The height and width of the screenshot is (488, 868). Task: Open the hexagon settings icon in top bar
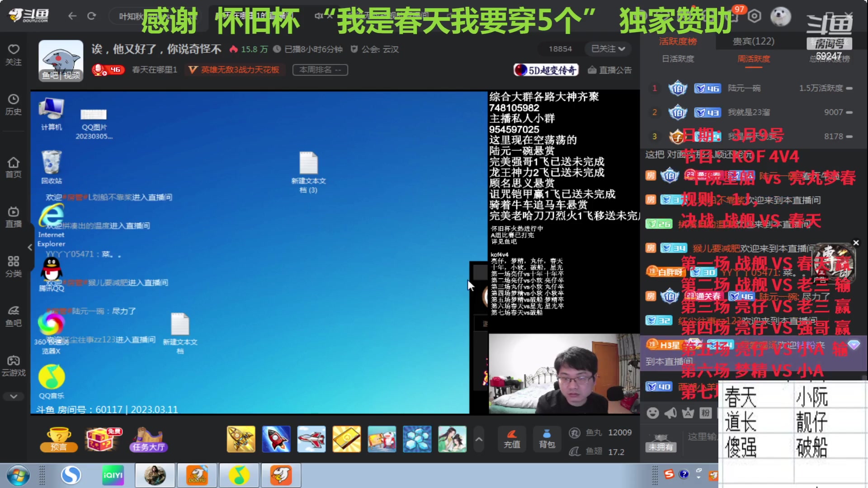pos(754,16)
